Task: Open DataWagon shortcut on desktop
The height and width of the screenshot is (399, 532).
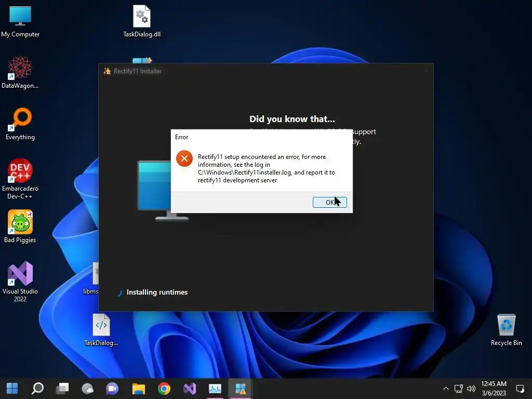Action: click(20, 73)
